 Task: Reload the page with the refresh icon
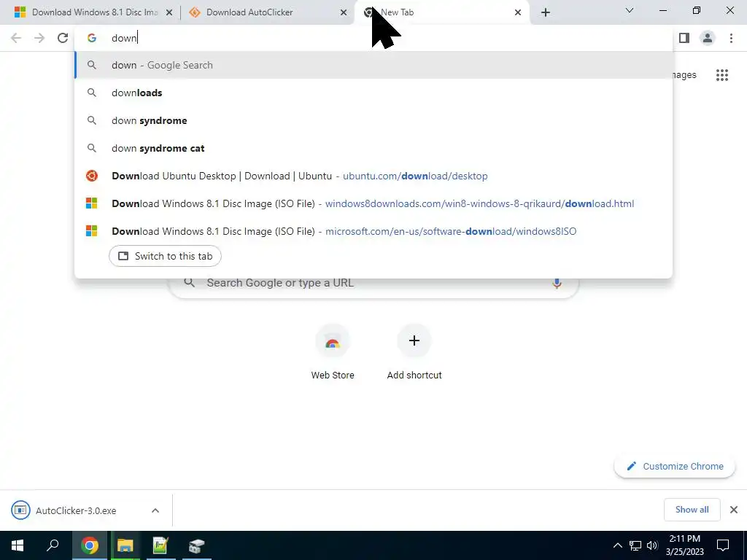[x=63, y=38]
